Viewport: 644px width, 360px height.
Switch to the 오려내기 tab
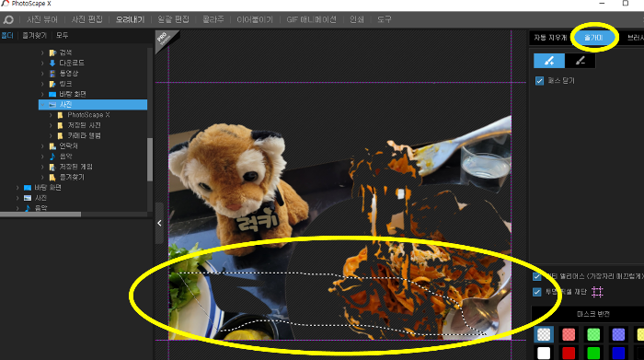coord(130,19)
